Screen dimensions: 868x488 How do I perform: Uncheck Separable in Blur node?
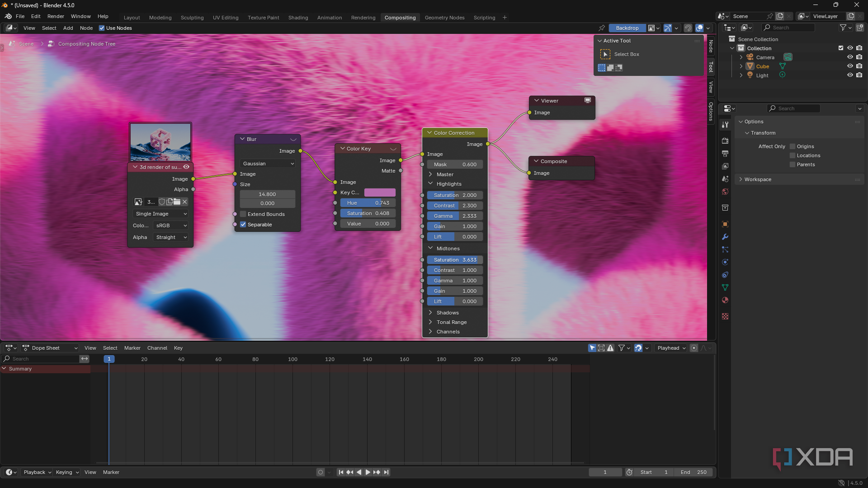click(243, 225)
